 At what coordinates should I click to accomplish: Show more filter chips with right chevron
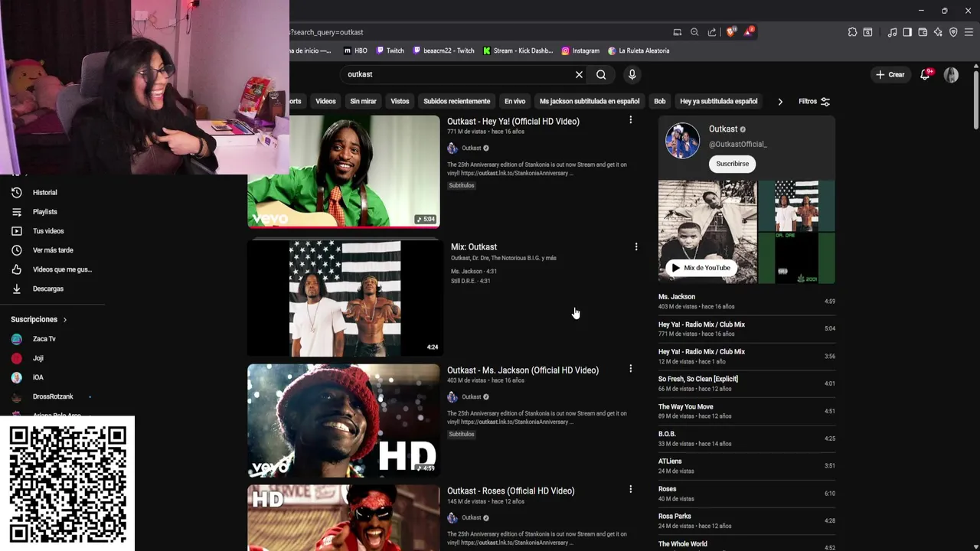point(780,101)
